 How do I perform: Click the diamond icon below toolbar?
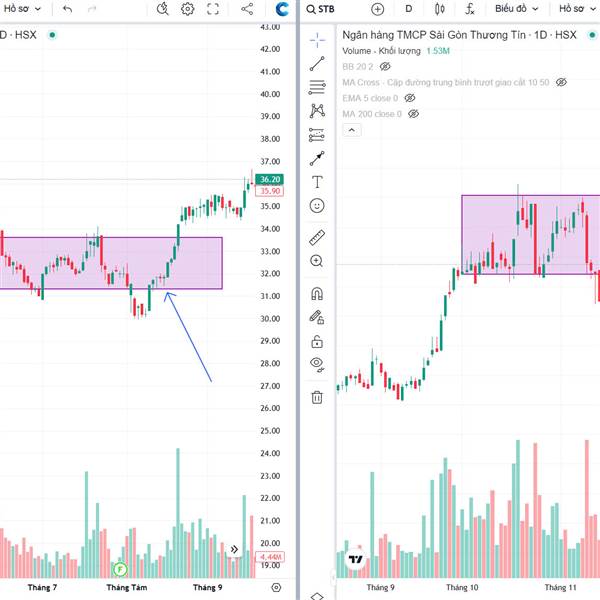317,596
